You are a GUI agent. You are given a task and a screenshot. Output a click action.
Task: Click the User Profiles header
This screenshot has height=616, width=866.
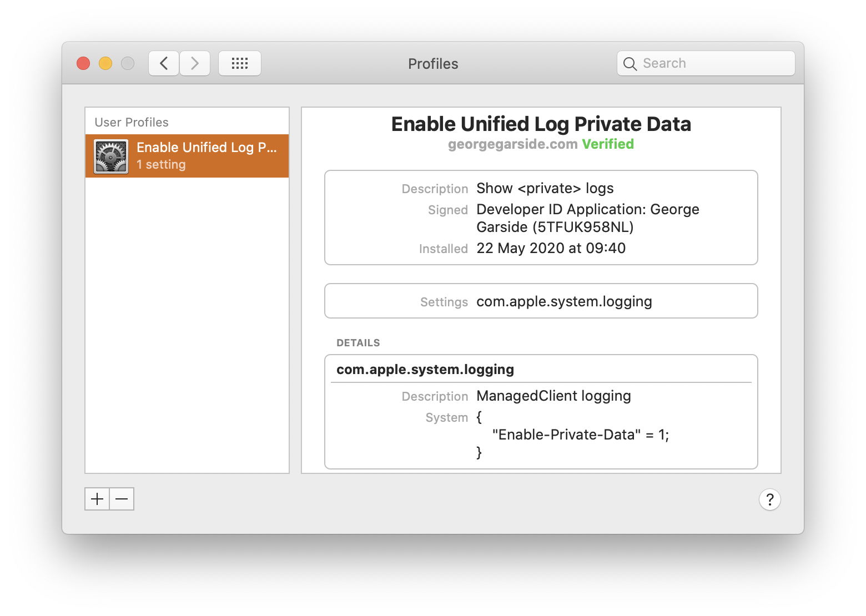click(x=131, y=122)
